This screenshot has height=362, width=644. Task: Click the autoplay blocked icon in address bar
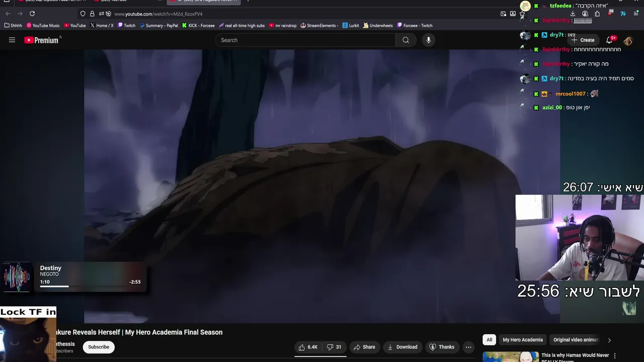108,14
